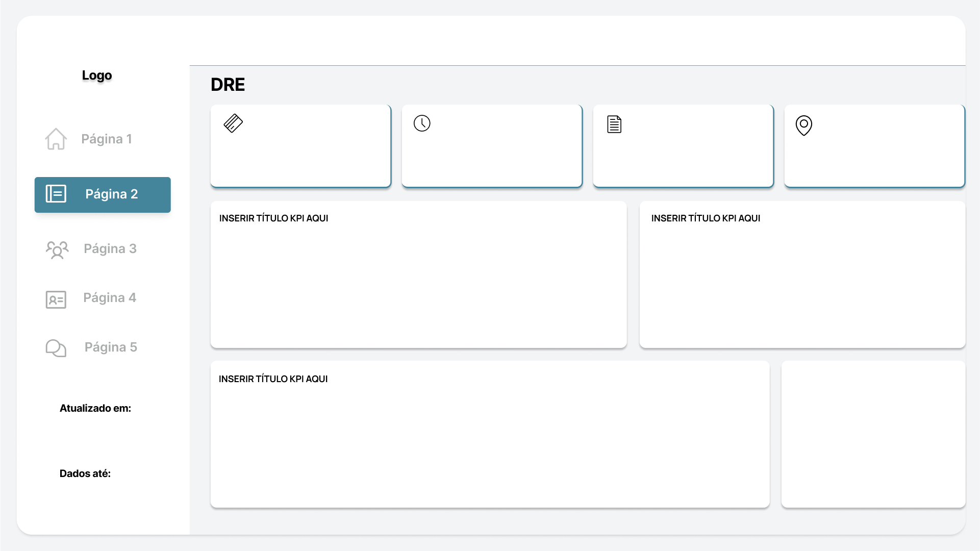
Task: Navigate to Página 4 label
Action: (110, 297)
